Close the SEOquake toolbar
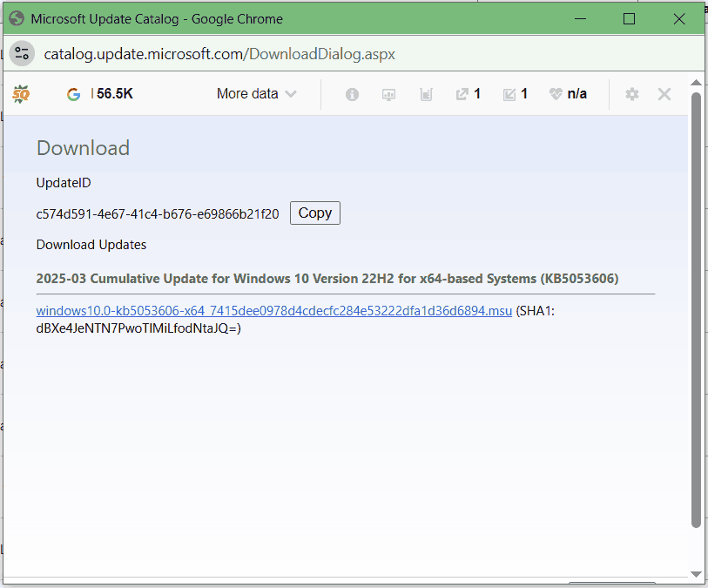The width and height of the screenshot is (708, 588). tap(664, 94)
